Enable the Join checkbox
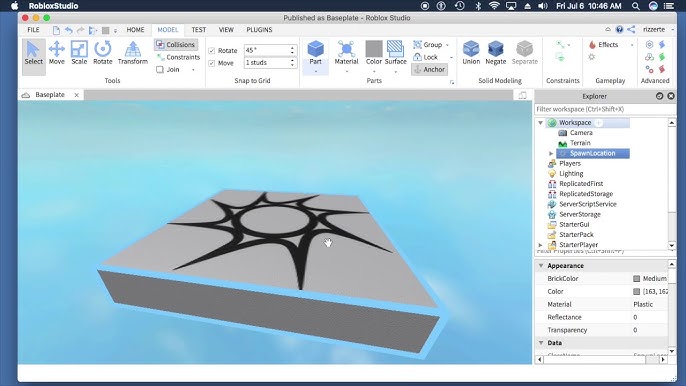686x386 pixels. click(160, 70)
